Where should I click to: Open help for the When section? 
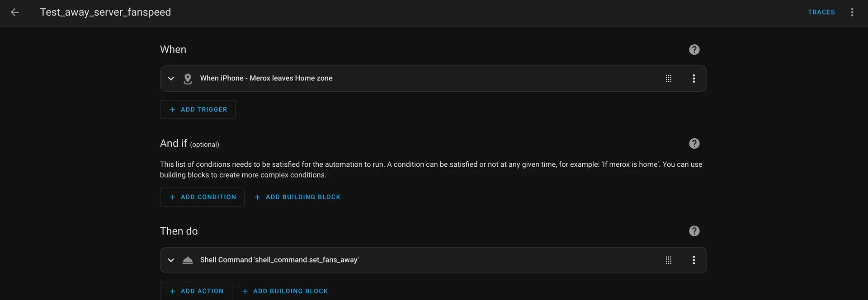(x=694, y=50)
